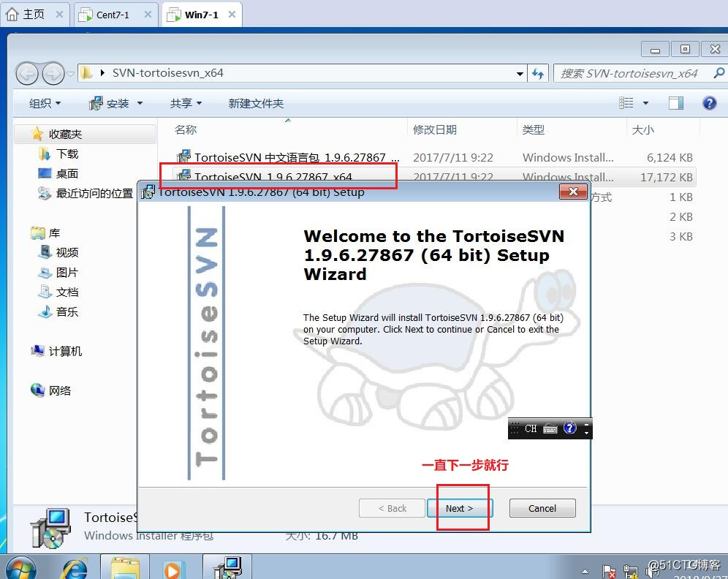Click Next in TortoiseSVN setup wizard
The width and height of the screenshot is (728, 579).
point(459,508)
